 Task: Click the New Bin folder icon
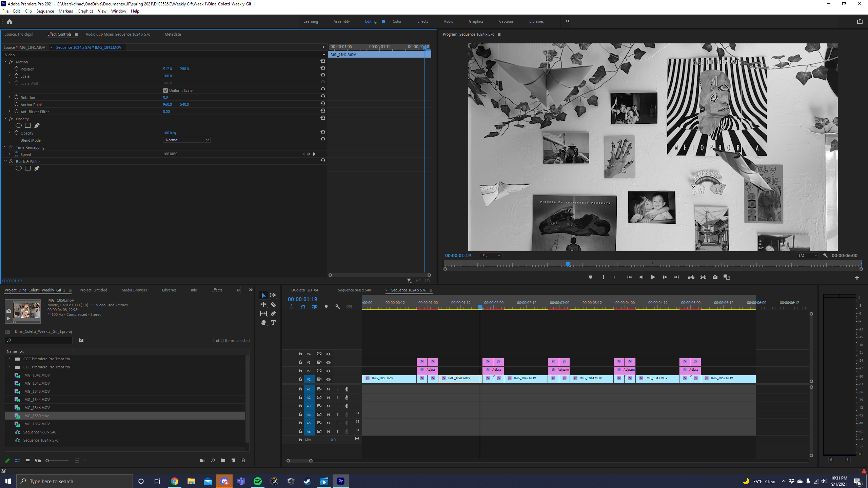223,460
